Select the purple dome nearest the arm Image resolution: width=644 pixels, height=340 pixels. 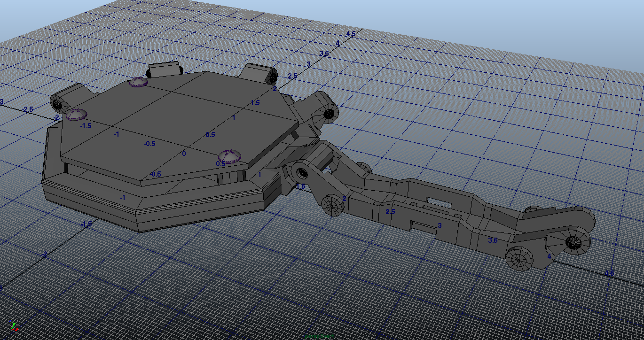coord(230,156)
